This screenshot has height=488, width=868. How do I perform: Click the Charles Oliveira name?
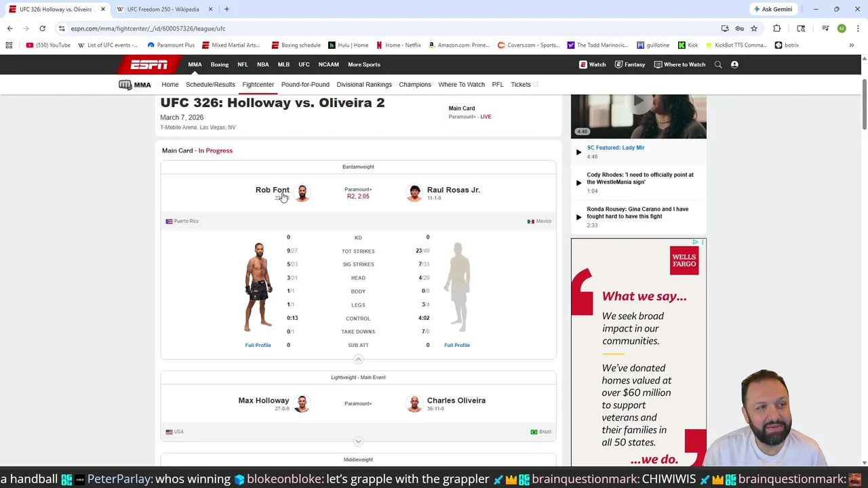point(456,401)
